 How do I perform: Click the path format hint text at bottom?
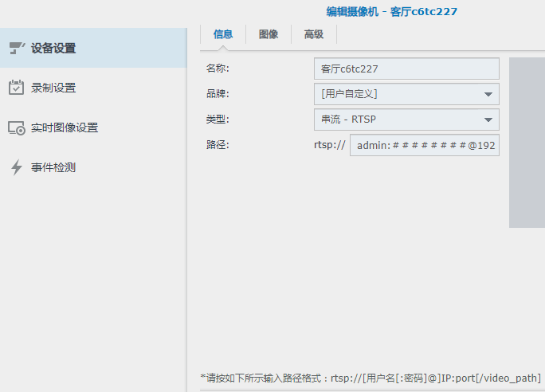click(x=371, y=378)
